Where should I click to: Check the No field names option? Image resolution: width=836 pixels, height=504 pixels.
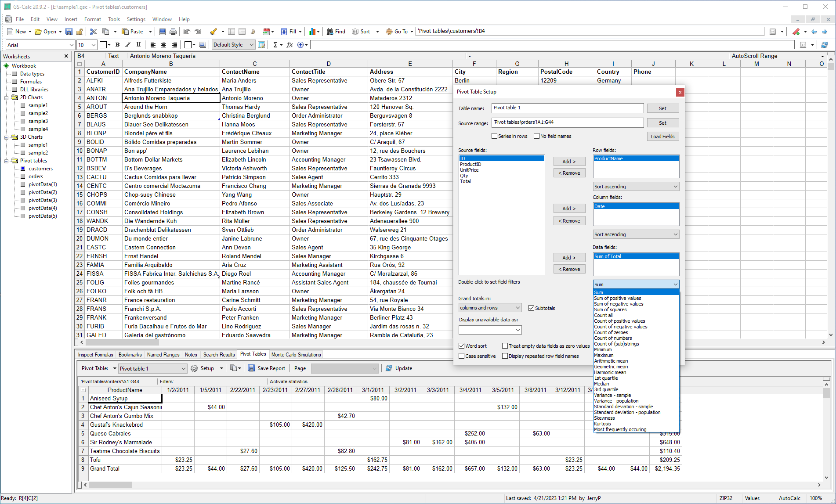[537, 136]
